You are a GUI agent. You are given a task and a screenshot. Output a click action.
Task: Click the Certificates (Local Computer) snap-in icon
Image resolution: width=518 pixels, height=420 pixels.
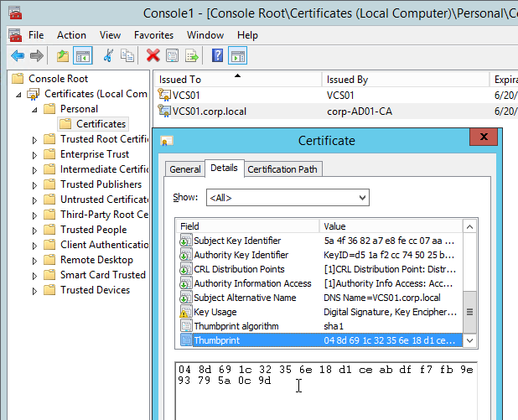click(x=34, y=94)
